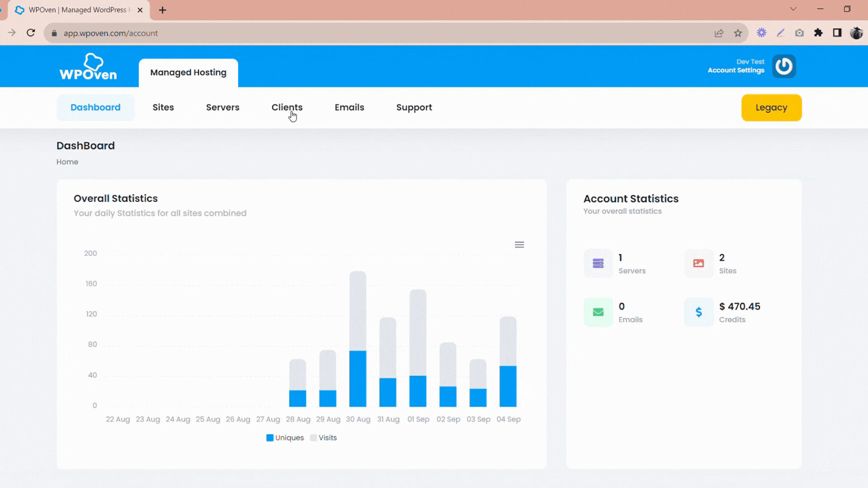The height and width of the screenshot is (488, 868).
Task: Click the blue dollar Credits icon
Action: tap(698, 312)
